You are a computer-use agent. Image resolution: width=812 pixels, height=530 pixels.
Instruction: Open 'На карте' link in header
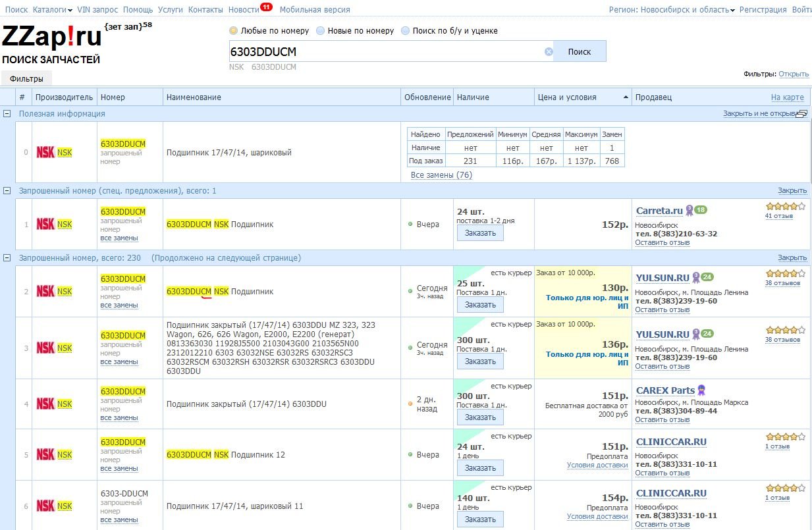click(x=788, y=97)
